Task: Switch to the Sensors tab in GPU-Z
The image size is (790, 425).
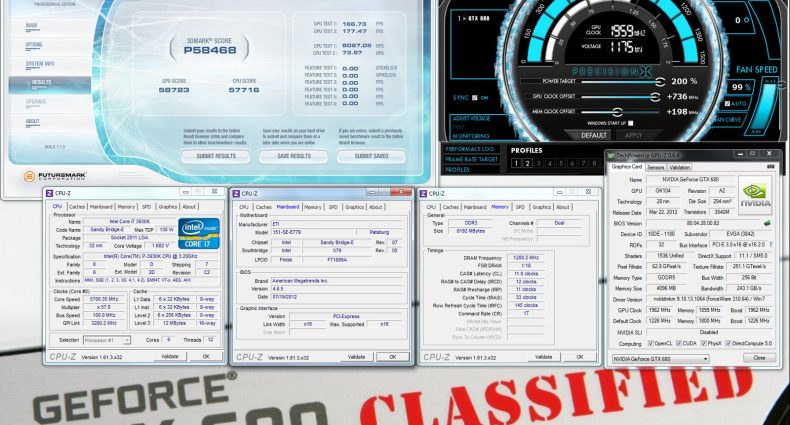Action: click(x=655, y=167)
